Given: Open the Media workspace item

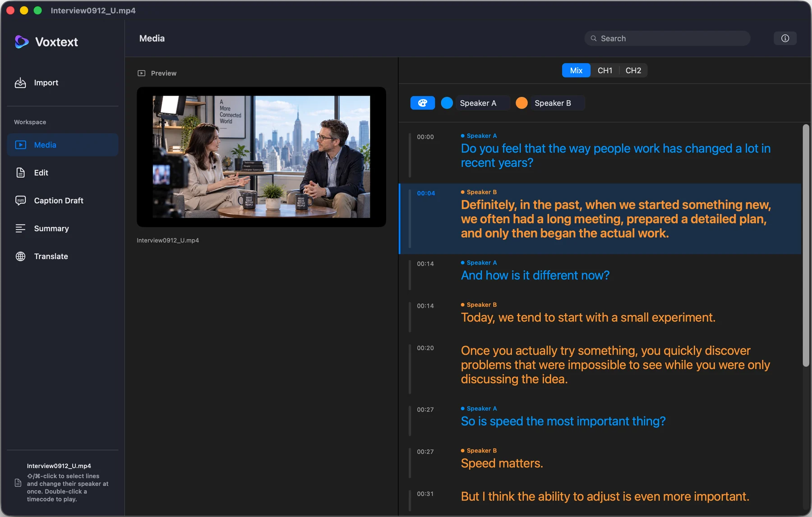Looking at the screenshot, I should click(63, 145).
